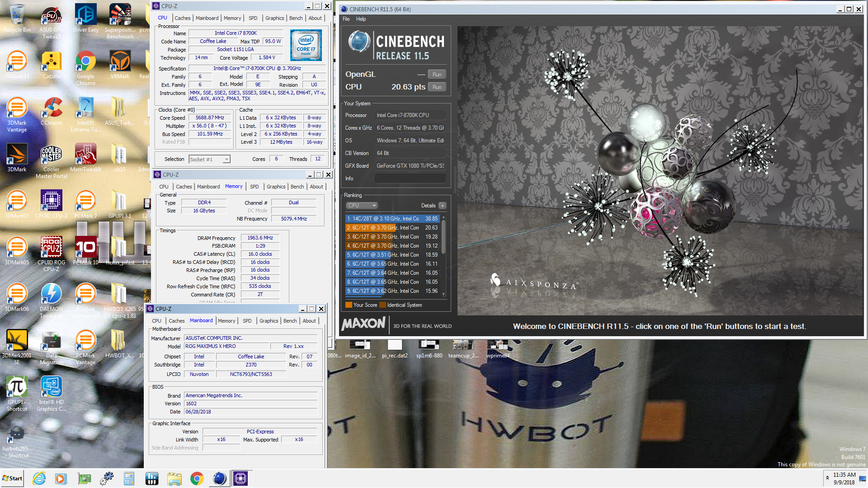
Task: Launch Superposition Benchmark icon
Action: pos(120,21)
